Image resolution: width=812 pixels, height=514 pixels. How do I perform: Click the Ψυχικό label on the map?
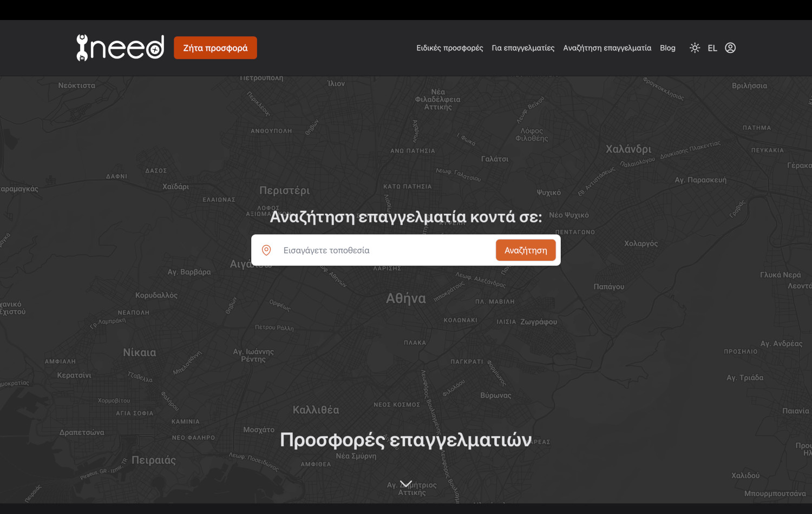549,193
